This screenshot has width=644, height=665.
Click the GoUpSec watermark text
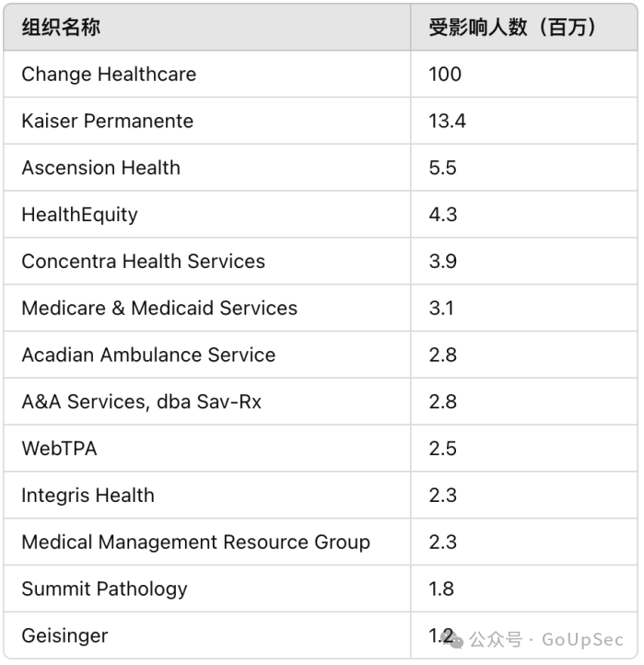(582, 639)
